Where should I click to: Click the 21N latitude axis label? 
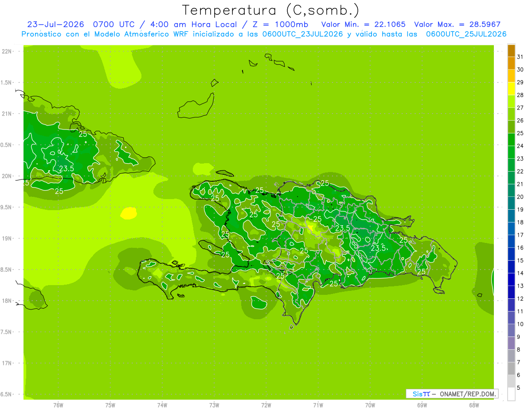6,114
